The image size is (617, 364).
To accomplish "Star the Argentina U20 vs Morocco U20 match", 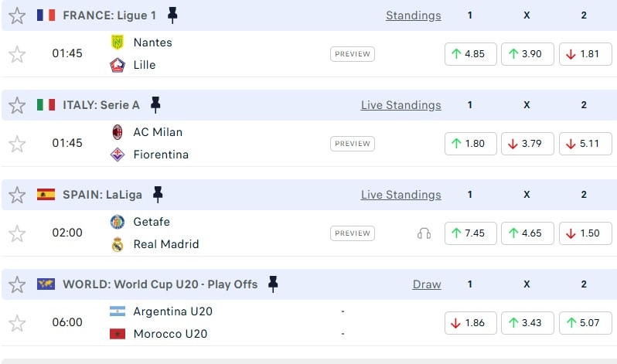I will point(17,323).
